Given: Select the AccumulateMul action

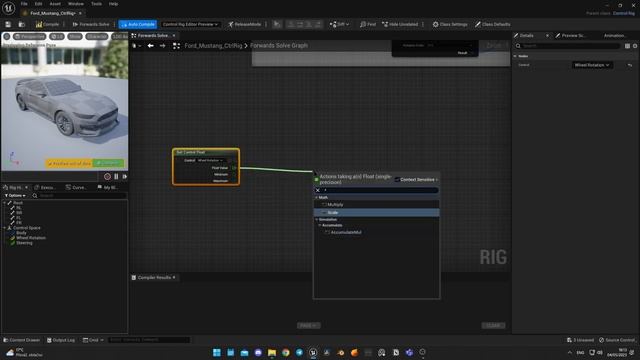Looking at the screenshot, I should click(x=346, y=232).
